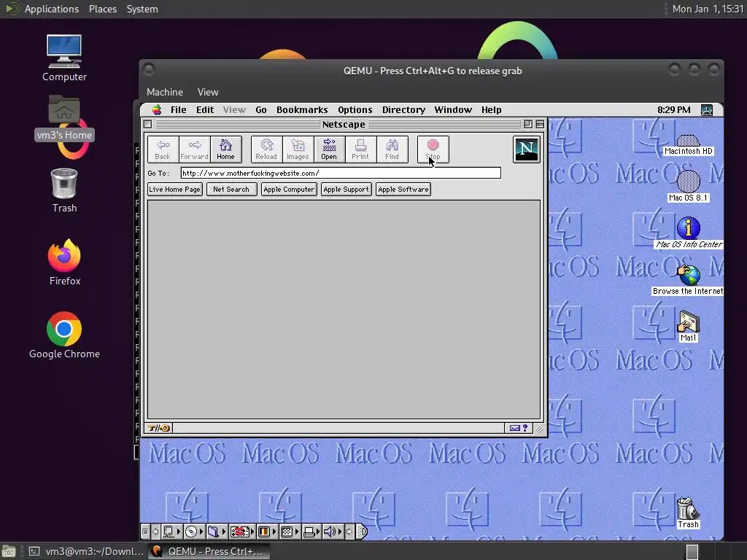Click the broken key security icon
Screen dimensions: 747x560
pyautogui.click(x=158, y=428)
